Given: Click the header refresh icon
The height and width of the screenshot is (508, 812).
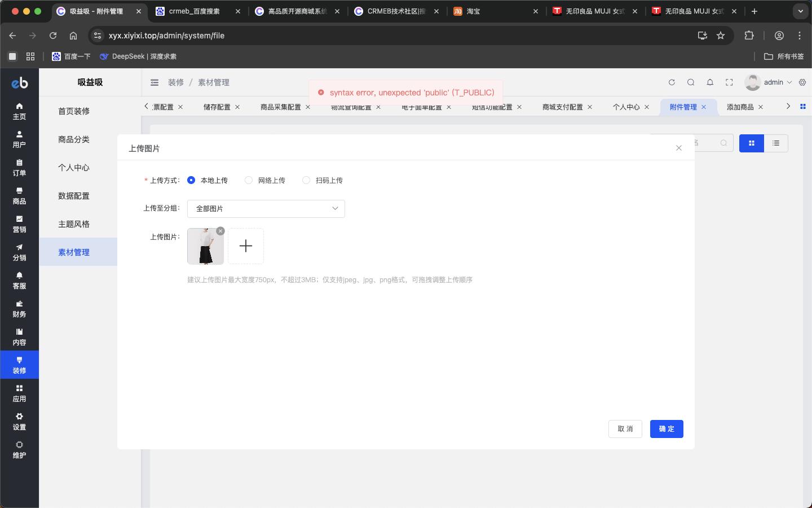Looking at the screenshot, I should tap(672, 82).
